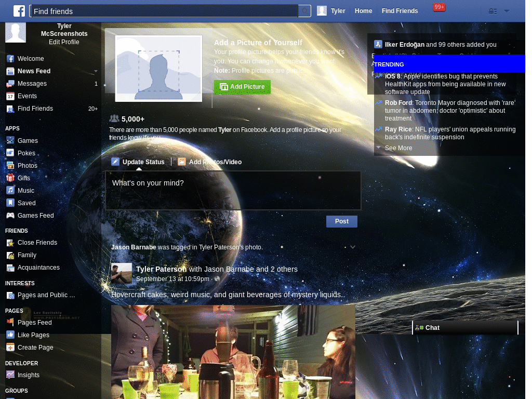Click the green Add Picture button
This screenshot has height=399, width=532.
pyautogui.click(x=242, y=87)
